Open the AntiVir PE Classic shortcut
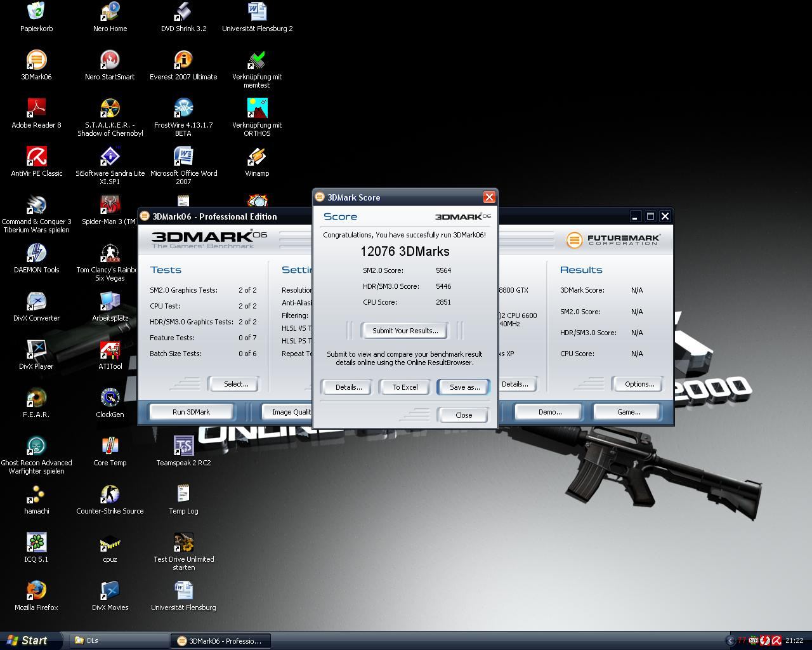This screenshot has width=812, height=650. pyautogui.click(x=36, y=156)
